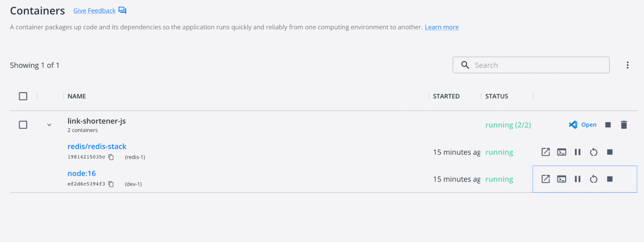Open link-shortener-js in VS Code
This screenshot has width=644, height=242.
[x=583, y=125]
